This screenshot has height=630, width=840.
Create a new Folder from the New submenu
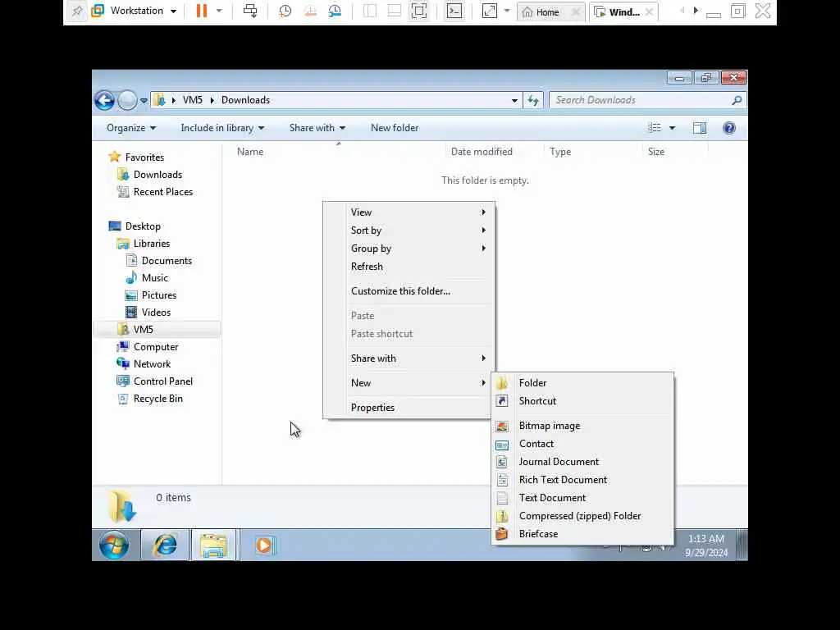582,383
